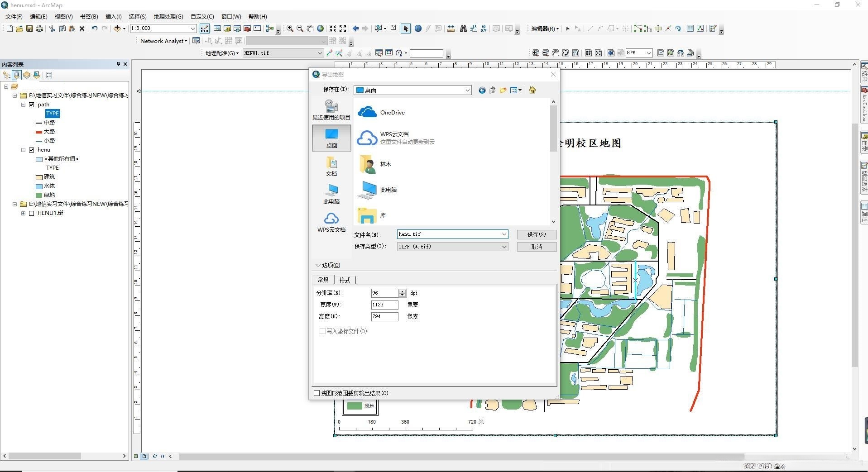Switch to the 格式 (Format) tab

pyautogui.click(x=345, y=280)
